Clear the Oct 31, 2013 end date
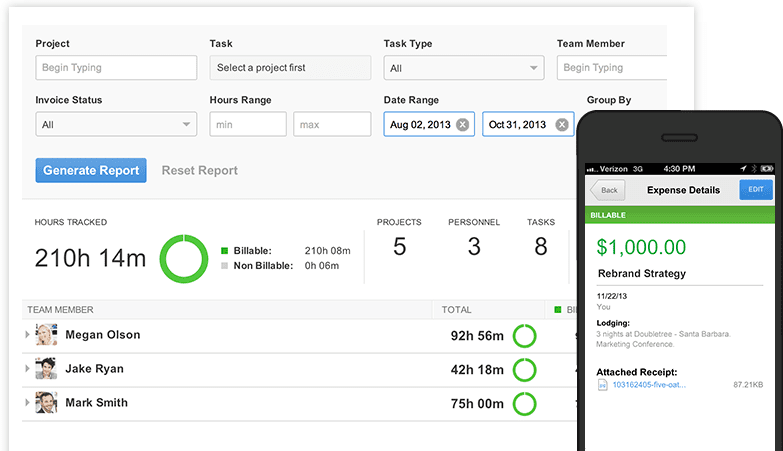This screenshot has width=783, height=451. click(562, 125)
